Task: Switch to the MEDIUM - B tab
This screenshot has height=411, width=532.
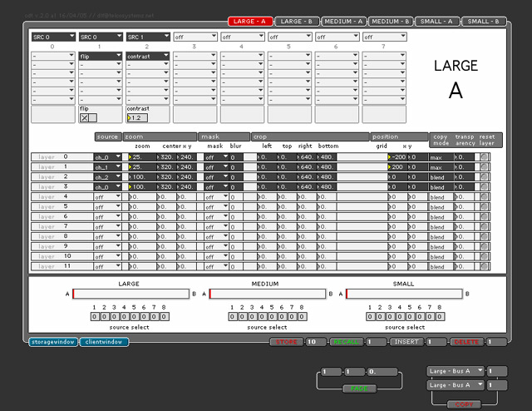Action: [x=391, y=21]
